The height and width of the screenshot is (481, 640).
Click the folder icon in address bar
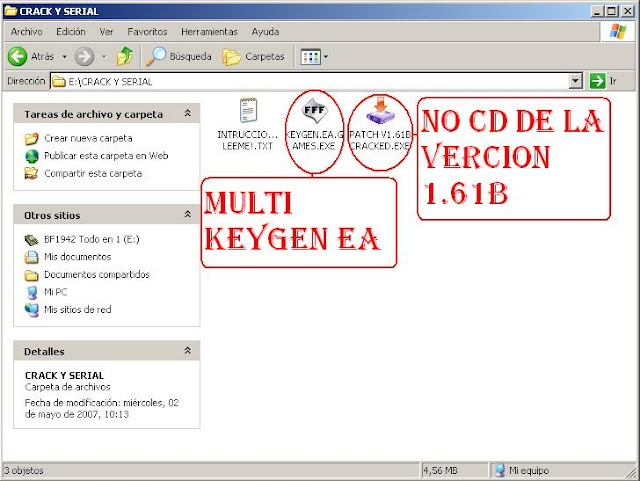59,82
